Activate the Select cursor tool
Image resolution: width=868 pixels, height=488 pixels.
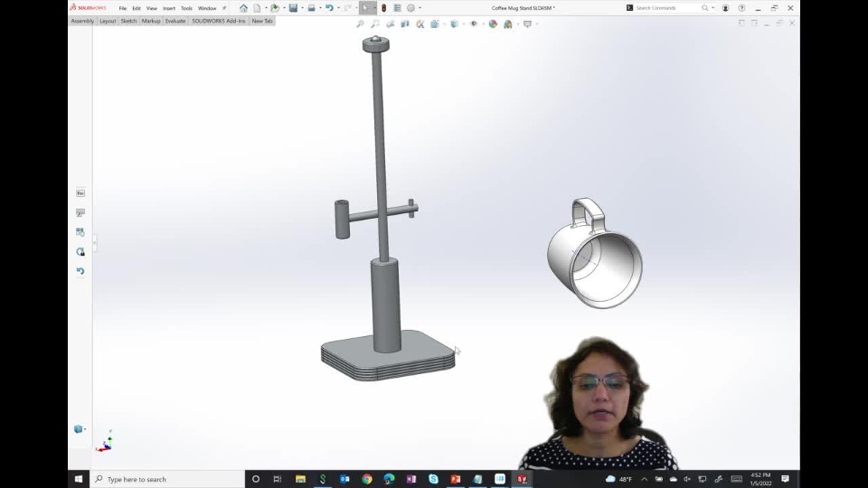point(365,8)
